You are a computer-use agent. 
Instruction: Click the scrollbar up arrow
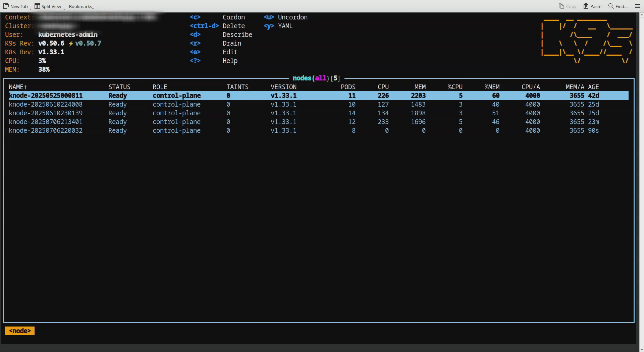642,15
